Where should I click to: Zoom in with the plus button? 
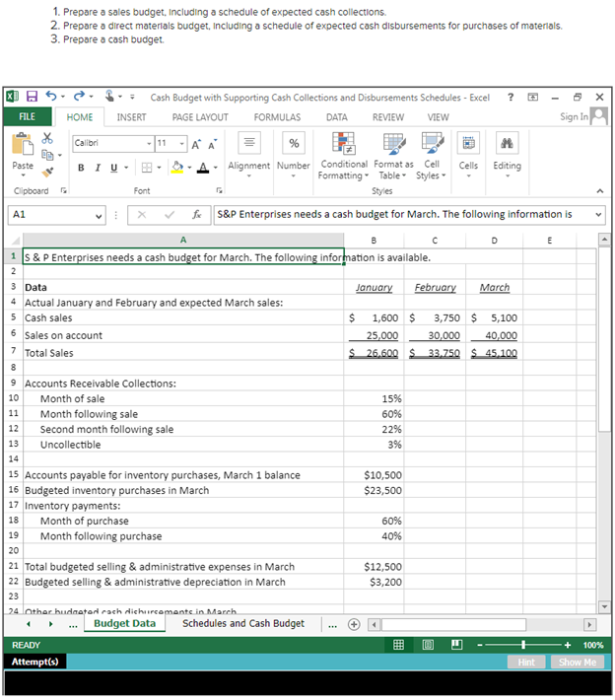[x=568, y=645]
